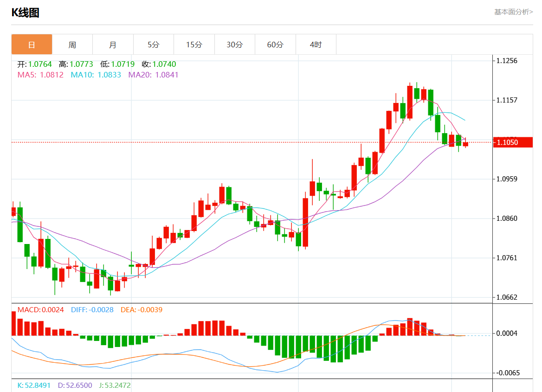Click the MACD value label
The width and height of the screenshot is (542, 392).
pyautogui.click(x=40, y=310)
